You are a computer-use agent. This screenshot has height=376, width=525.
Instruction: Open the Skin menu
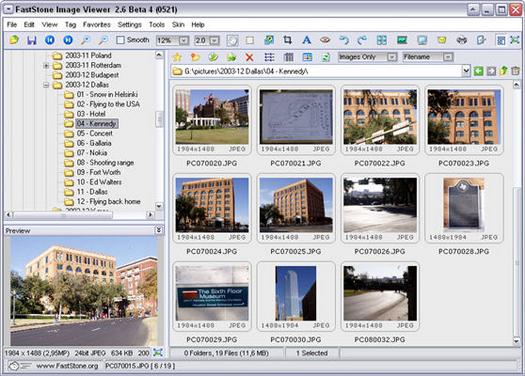[178, 25]
